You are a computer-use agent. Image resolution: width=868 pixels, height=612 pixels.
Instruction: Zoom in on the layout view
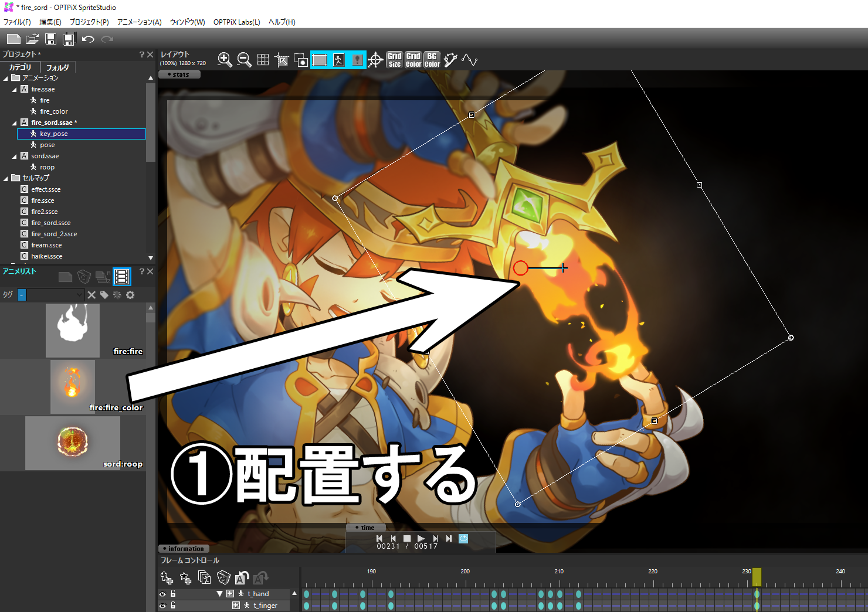(x=225, y=60)
